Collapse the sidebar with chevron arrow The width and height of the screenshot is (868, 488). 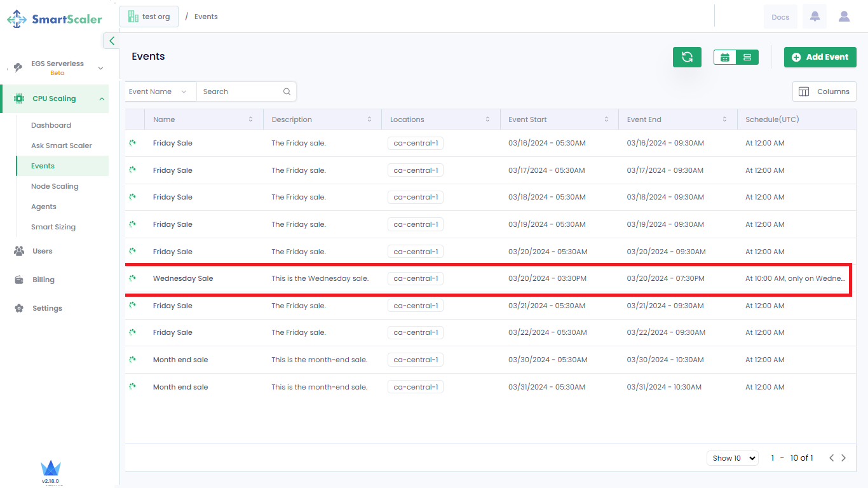[x=112, y=41]
